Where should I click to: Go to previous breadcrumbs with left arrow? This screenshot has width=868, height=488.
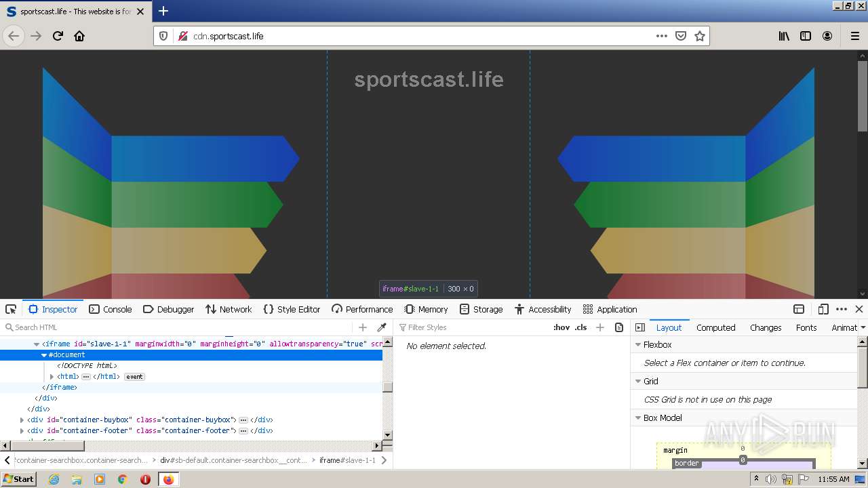click(x=7, y=460)
